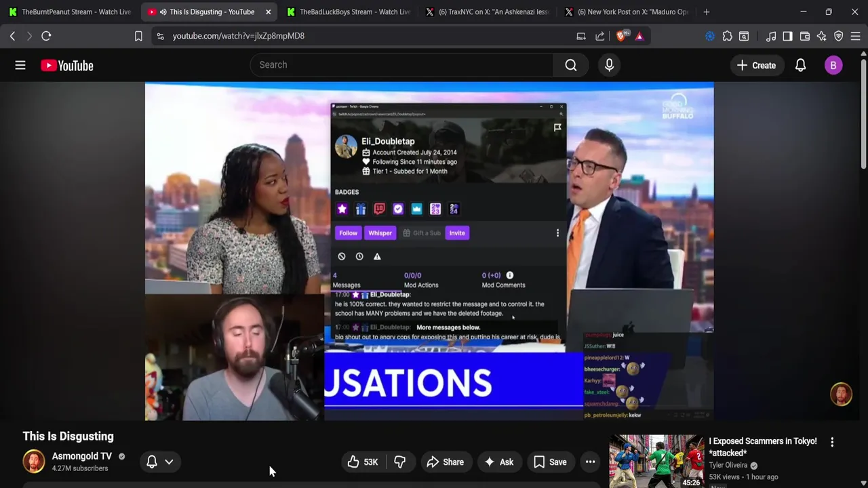Image resolution: width=868 pixels, height=488 pixels.
Task: Save the video to a playlist
Action: pos(550,462)
